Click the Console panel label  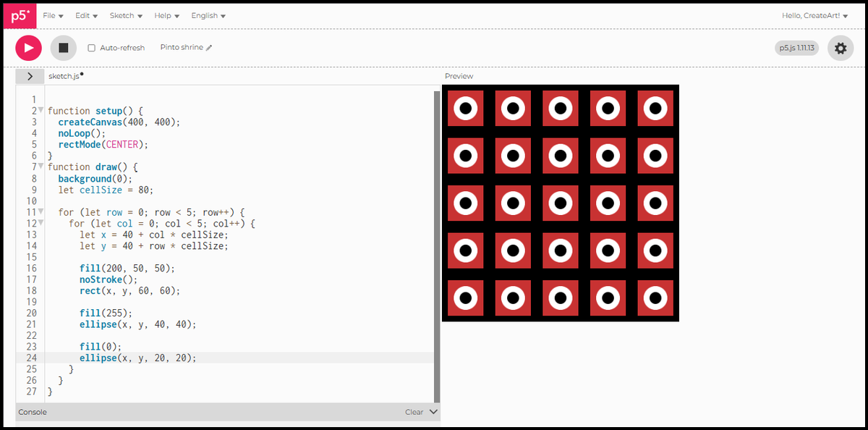(x=33, y=412)
